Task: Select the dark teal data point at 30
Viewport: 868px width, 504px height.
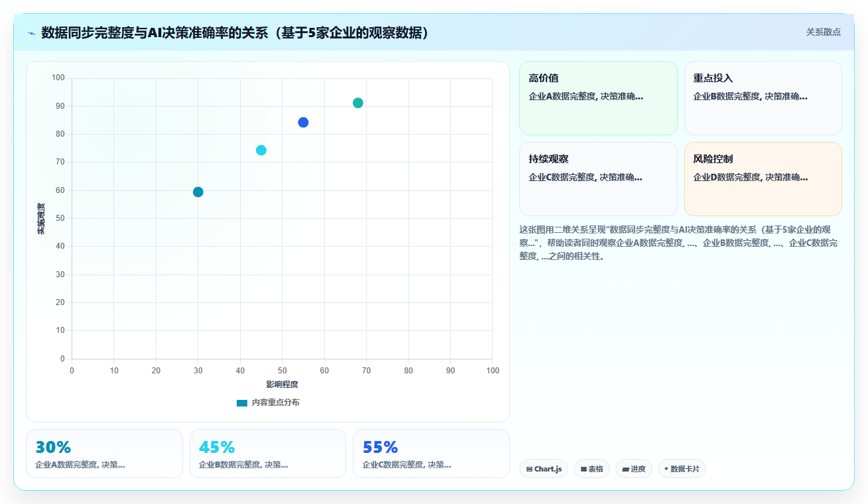Action: coord(198,192)
